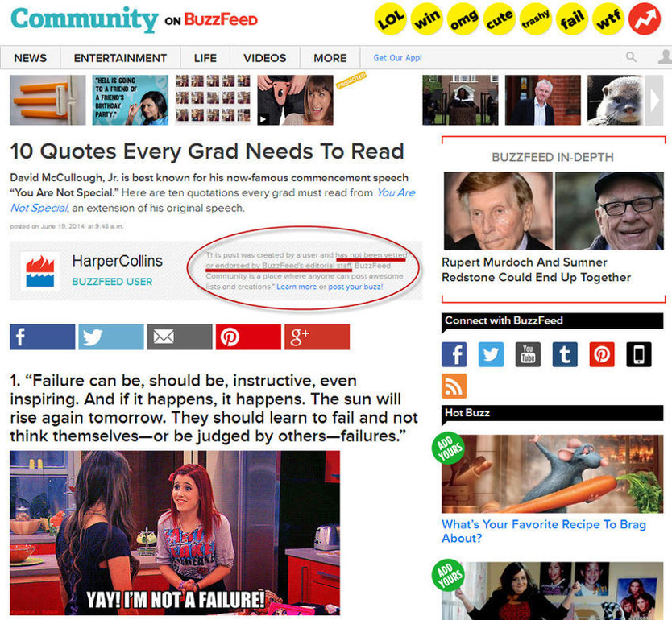Click the win reaction badge
Screen dimensions: 672x620
(426, 19)
